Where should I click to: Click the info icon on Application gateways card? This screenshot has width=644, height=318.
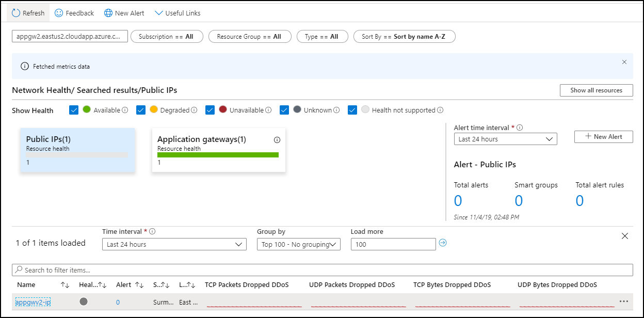pos(277,140)
